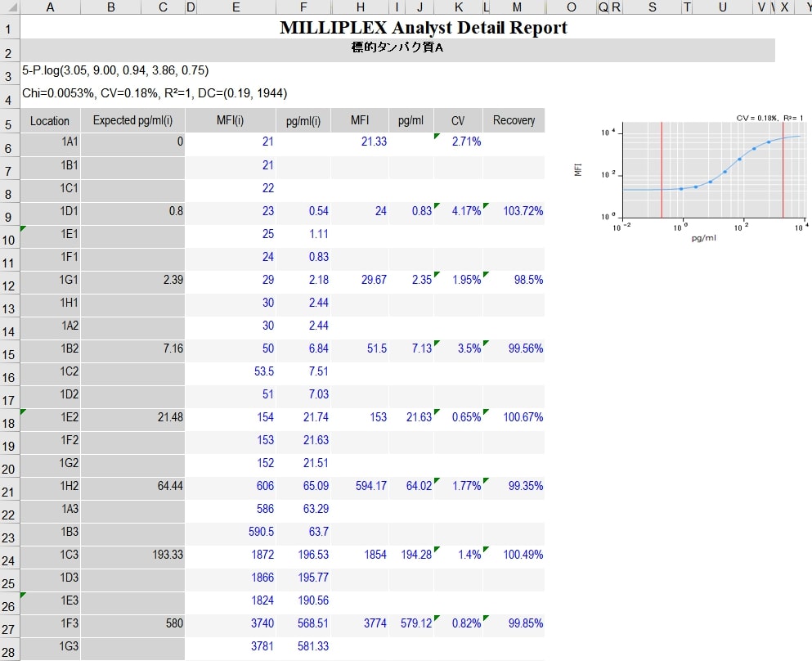Select the column E header
The width and height of the screenshot is (812, 661).
click(x=236, y=7)
